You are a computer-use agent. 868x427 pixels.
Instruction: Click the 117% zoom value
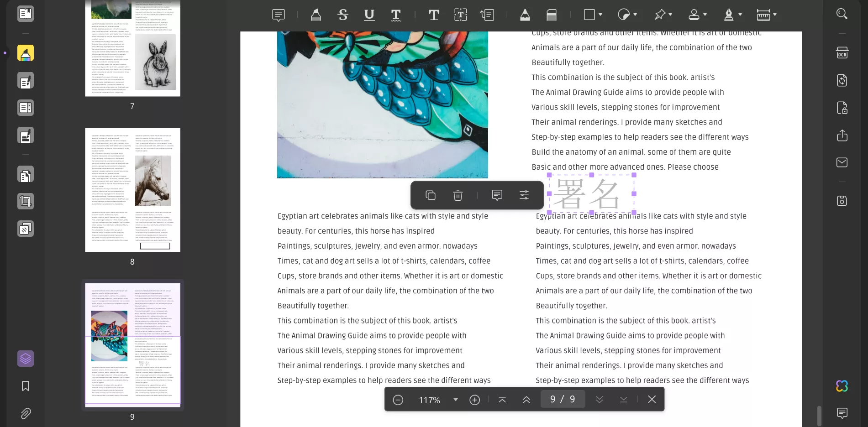coord(430,400)
